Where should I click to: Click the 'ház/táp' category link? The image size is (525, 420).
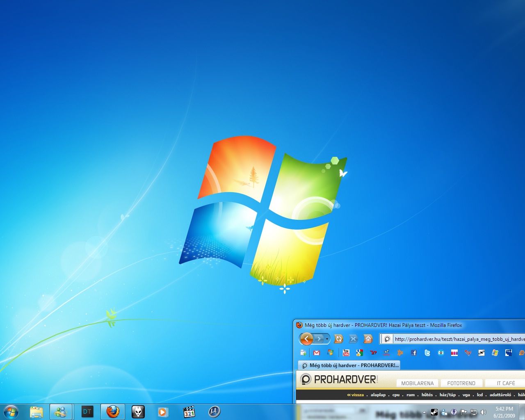447,395
